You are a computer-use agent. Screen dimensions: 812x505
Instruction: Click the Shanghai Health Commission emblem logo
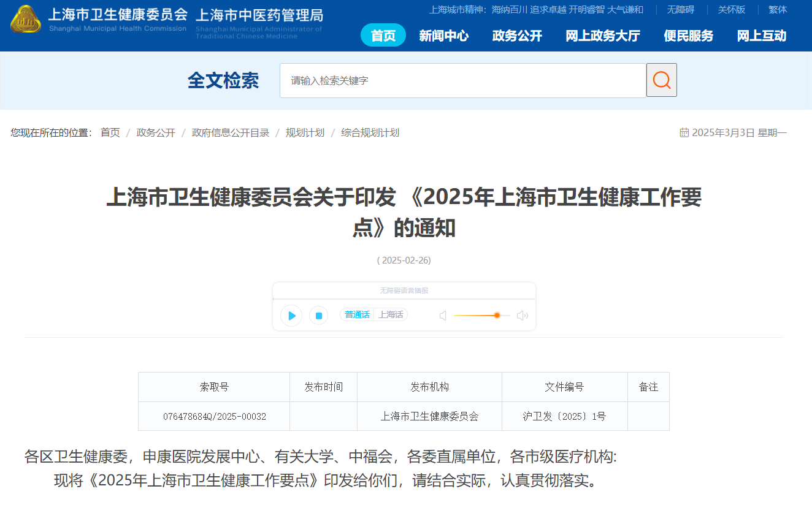(26, 19)
